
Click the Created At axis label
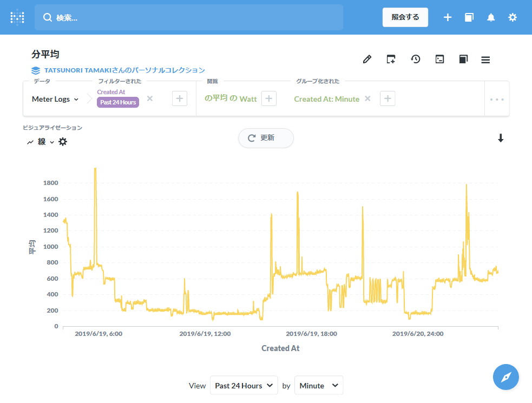280,348
